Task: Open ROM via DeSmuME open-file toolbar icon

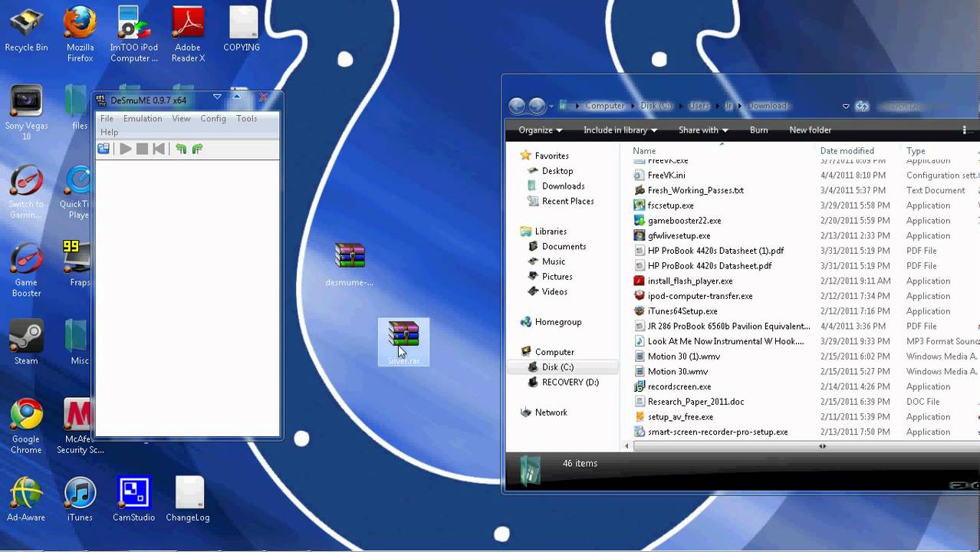Action: [x=104, y=149]
